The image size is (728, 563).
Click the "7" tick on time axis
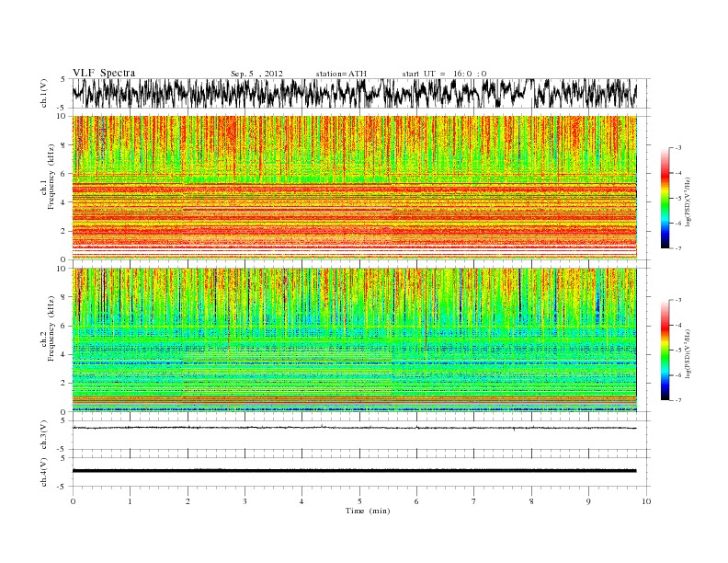[474, 501]
